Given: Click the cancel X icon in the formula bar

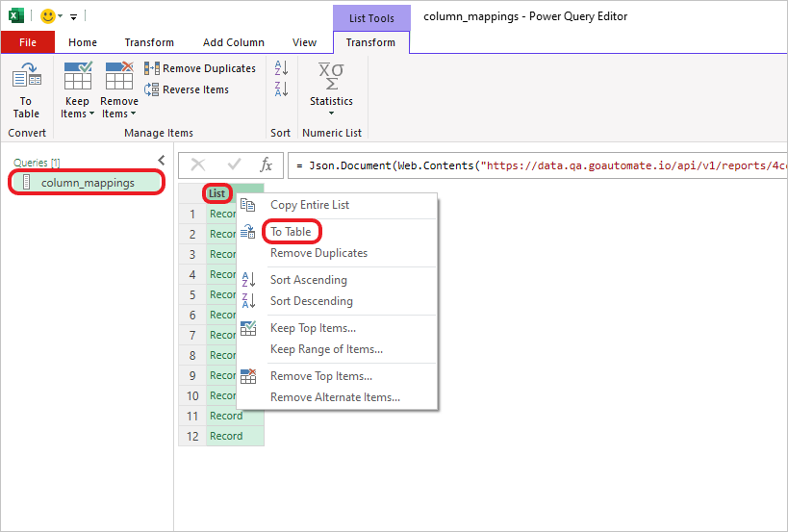Looking at the screenshot, I should pos(198,165).
